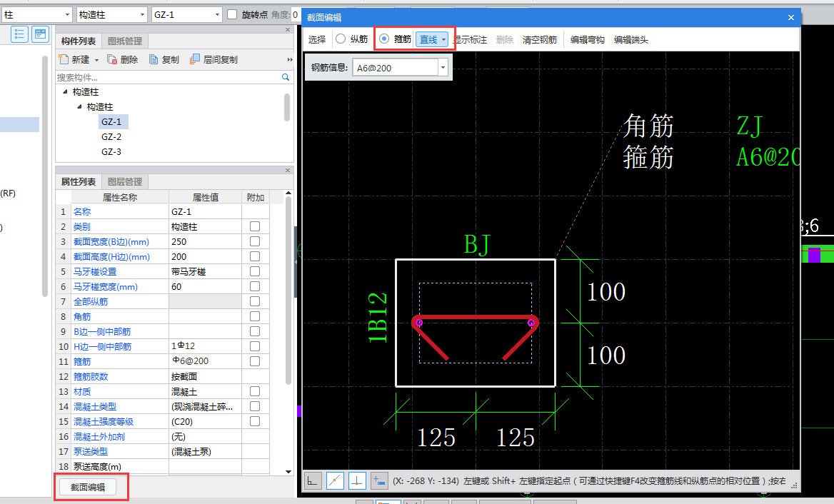This screenshot has height=504, width=834.
Task: Check the 附加 box for 马牙槎设置 row
Action: tap(255, 271)
